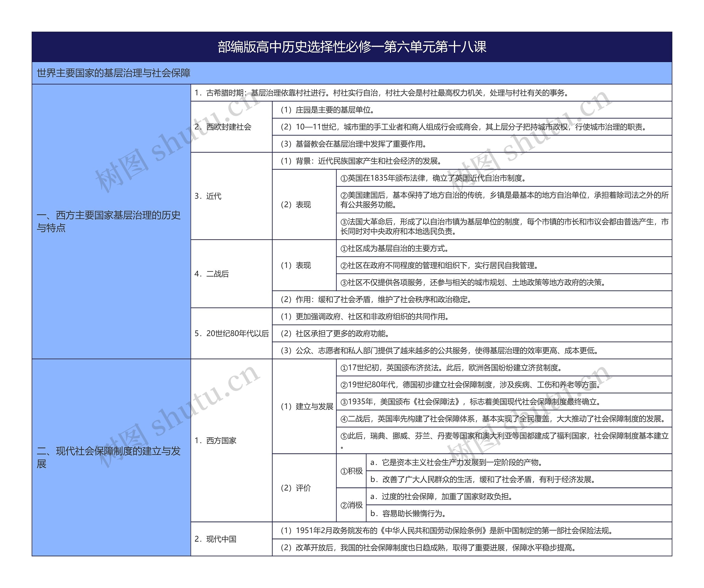Click the cell 2．现代中国
Viewport: 704px width, 588px height.
[x=232, y=539]
